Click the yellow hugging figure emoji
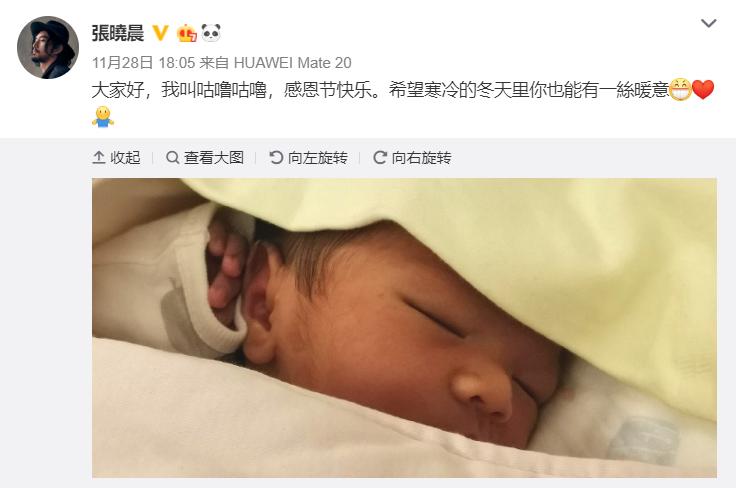The image size is (736, 488). 103,117
